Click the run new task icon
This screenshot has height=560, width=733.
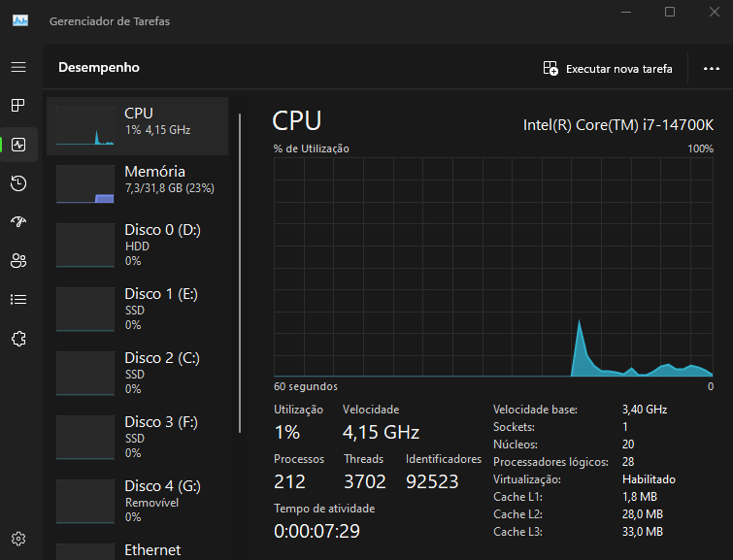(x=550, y=68)
